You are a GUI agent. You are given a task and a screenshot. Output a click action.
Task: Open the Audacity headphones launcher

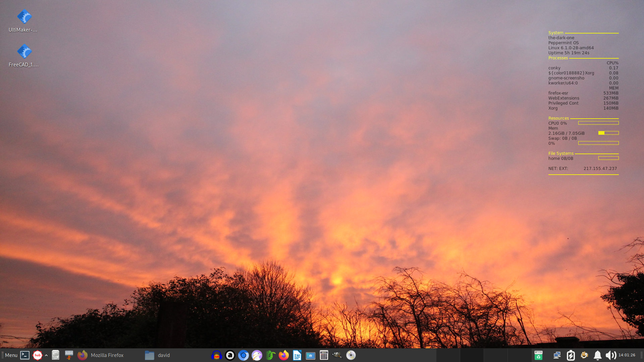[x=217, y=355]
